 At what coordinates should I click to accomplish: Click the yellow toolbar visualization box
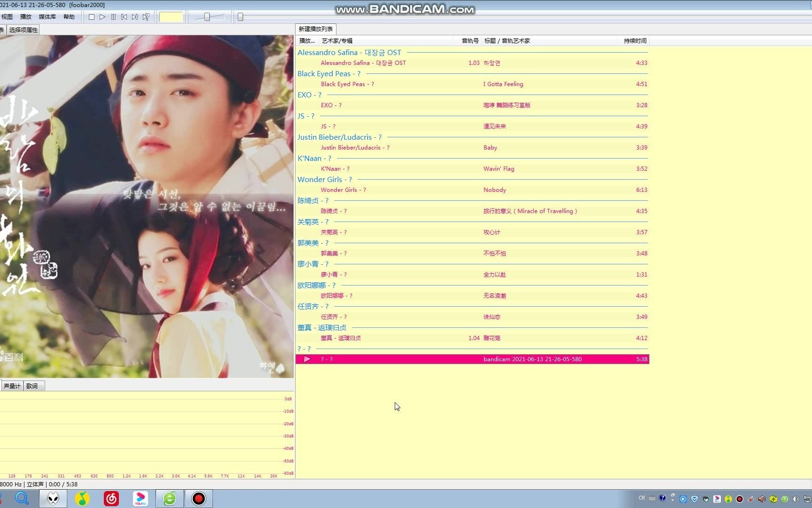171,17
